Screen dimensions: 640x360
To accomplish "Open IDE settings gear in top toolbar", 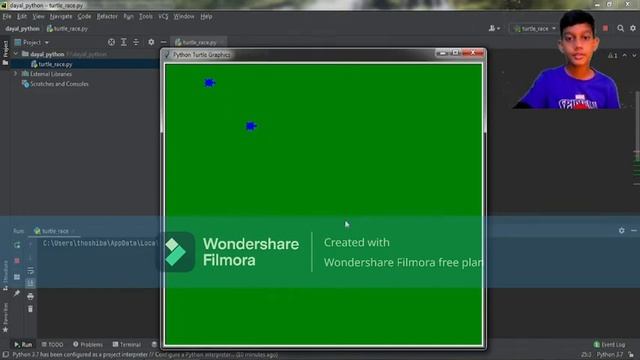I will click(x=633, y=28).
